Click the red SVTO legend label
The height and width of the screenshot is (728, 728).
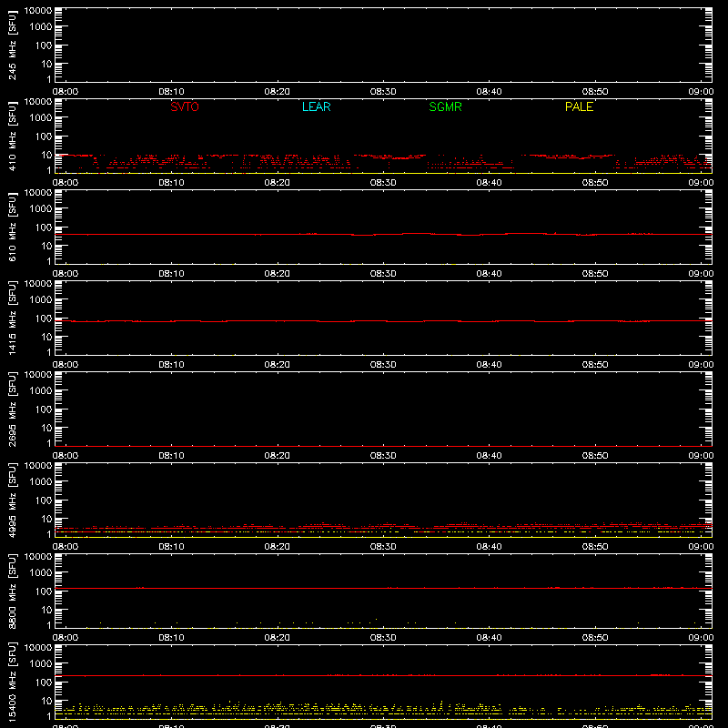tap(185, 106)
